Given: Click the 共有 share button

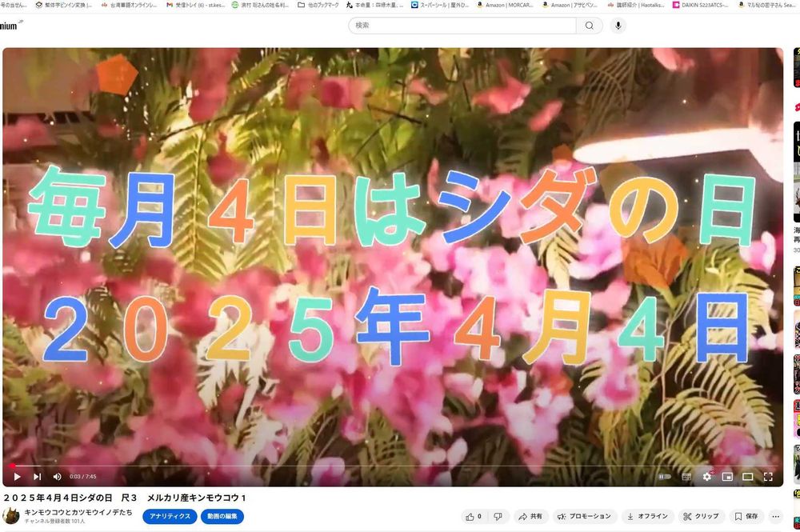Looking at the screenshot, I should (530, 517).
